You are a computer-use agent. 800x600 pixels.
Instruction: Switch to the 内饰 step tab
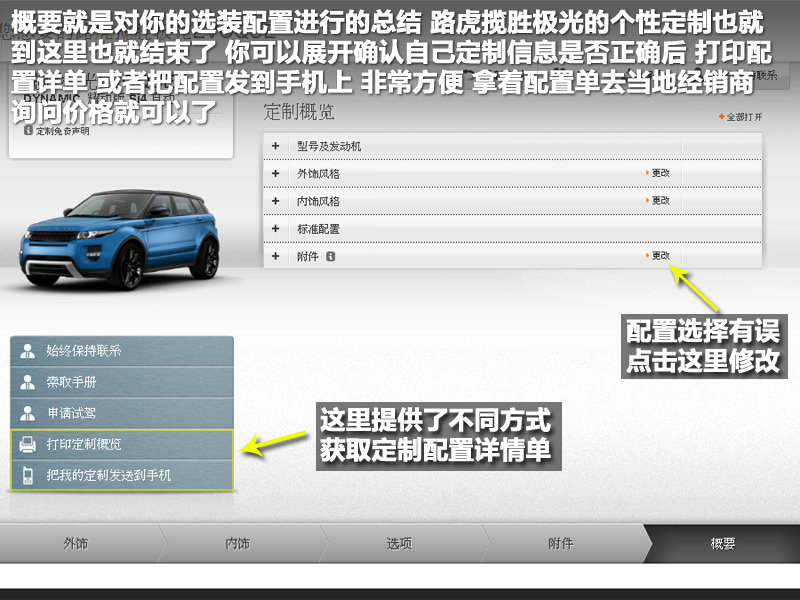click(x=238, y=543)
